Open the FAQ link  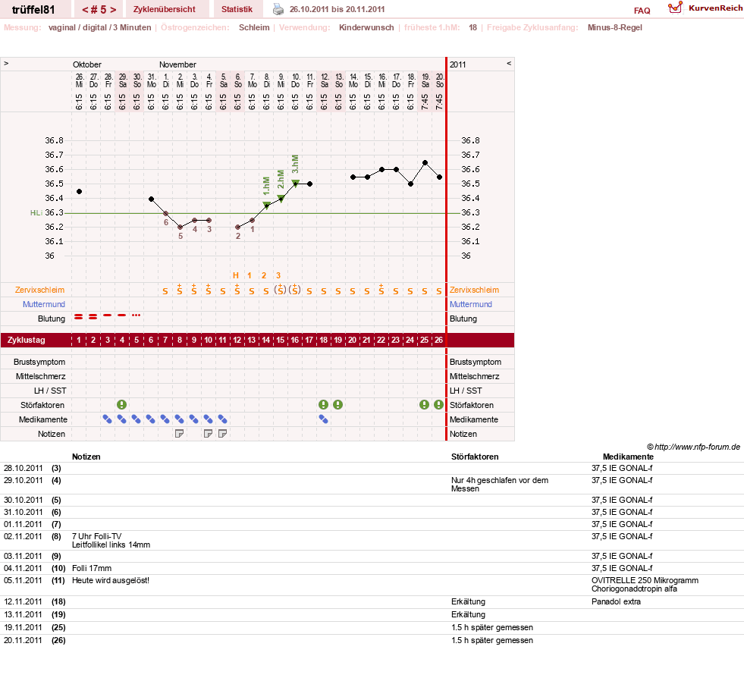click(642, 11)
